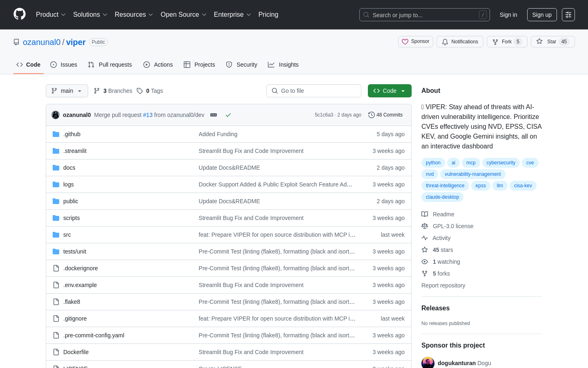Star the viper repository

pyautogui.click(x=552, y=42)
